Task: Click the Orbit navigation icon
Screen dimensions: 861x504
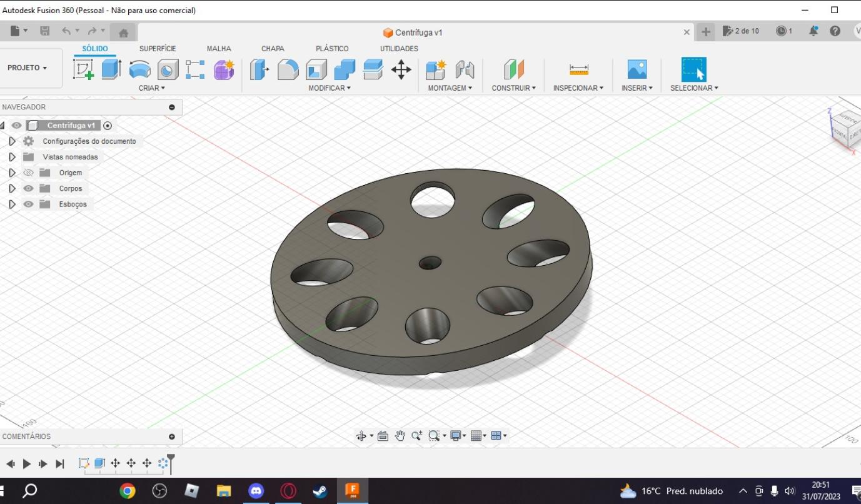Action: click(361, 436)
